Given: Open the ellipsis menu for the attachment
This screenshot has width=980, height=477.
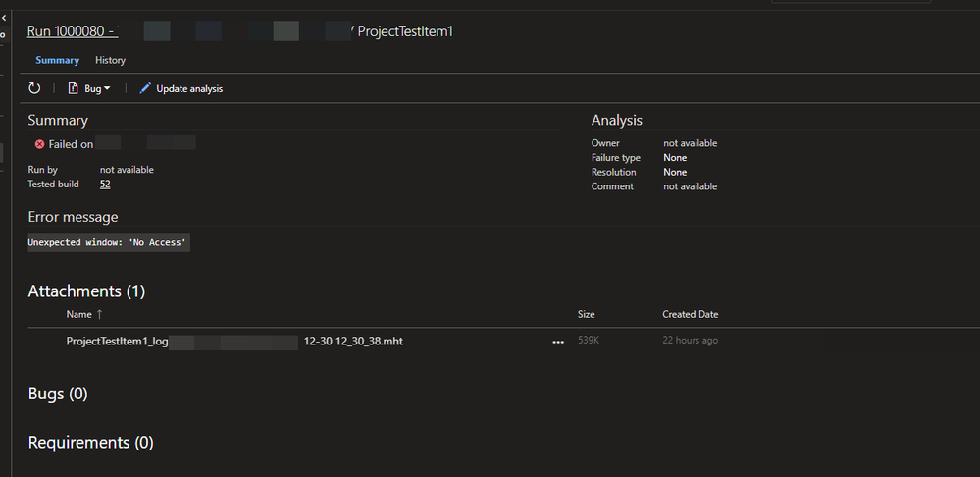Looking at the screenshot, I should click(558, 342).
